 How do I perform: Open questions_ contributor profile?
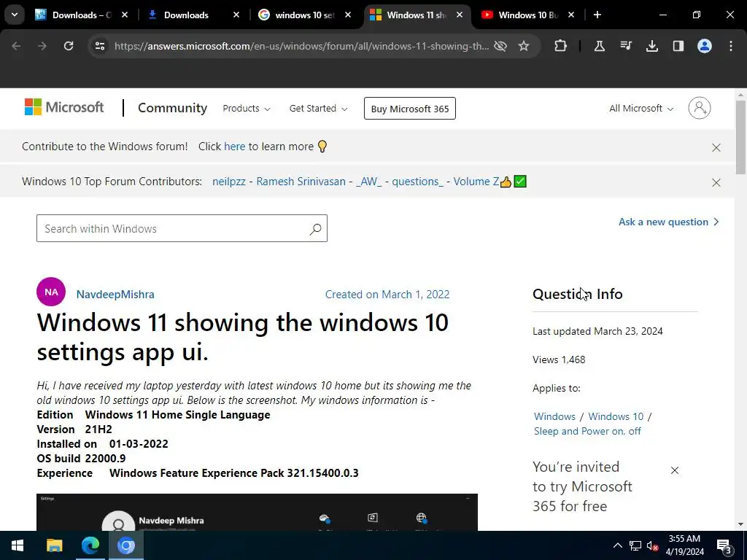(417, 182)
